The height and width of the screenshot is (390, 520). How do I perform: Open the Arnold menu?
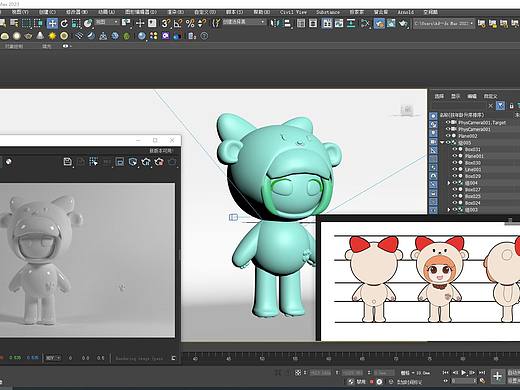coord(406,12)
